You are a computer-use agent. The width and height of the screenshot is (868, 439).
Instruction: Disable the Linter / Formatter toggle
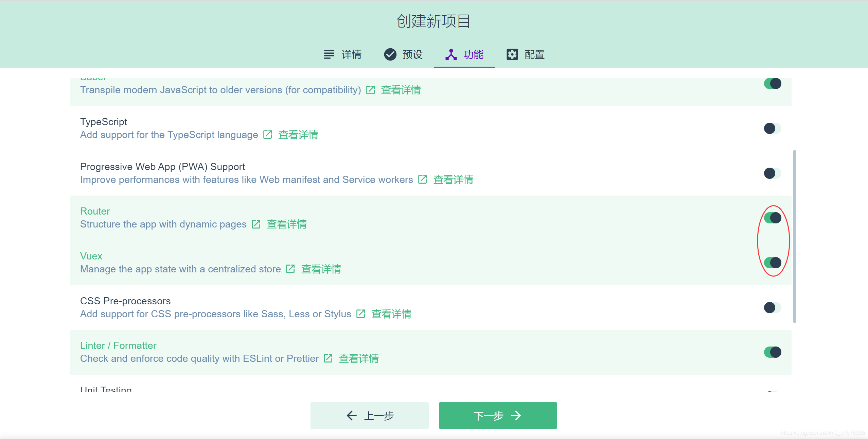pyautogui.click(x=772, y=352)
